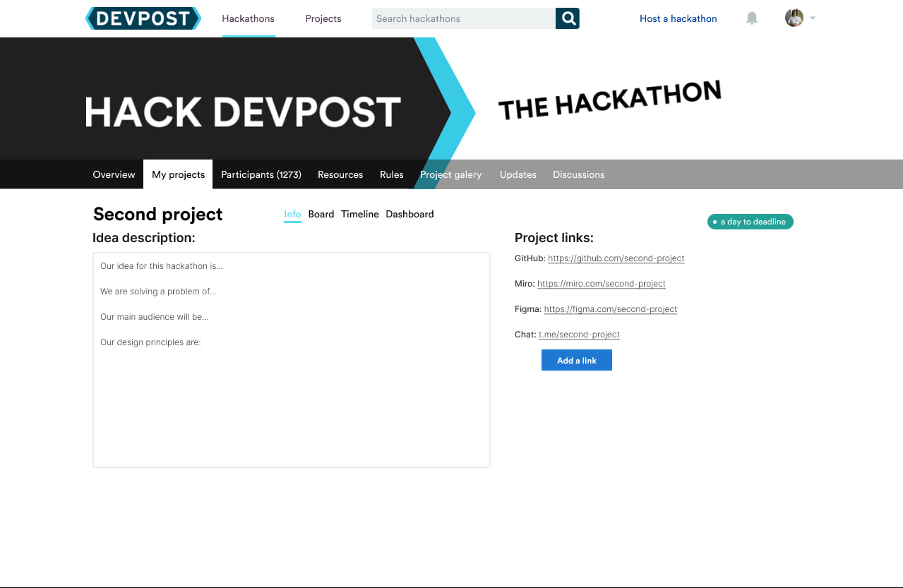Open the Projects nav item
Image resolution: width=903 pixels, height=588 pixels.
coord(323,18)
